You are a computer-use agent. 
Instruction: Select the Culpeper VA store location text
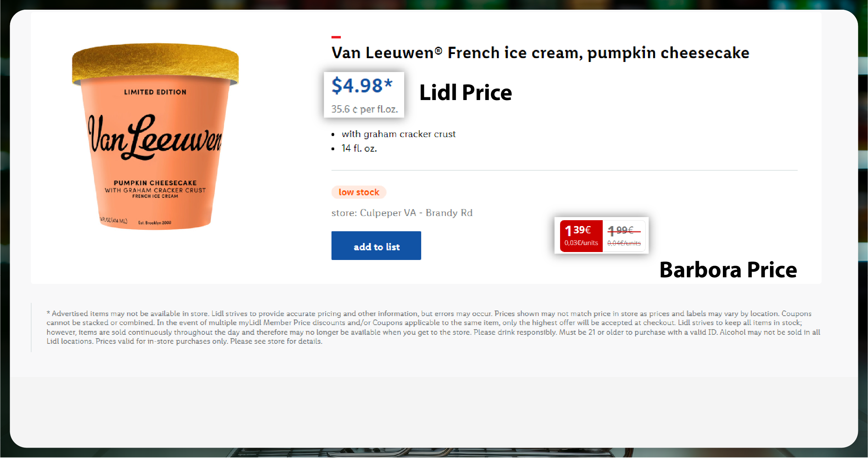coord(402,213)
